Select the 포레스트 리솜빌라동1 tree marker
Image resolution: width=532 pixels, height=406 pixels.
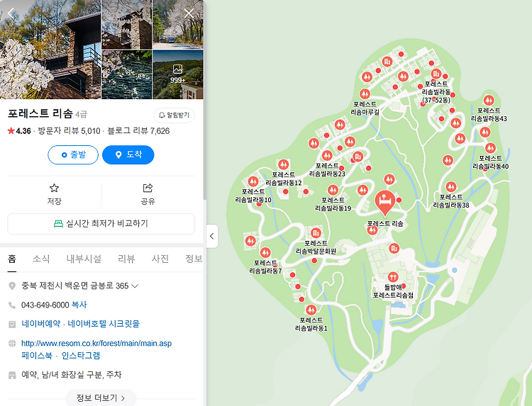311,310
